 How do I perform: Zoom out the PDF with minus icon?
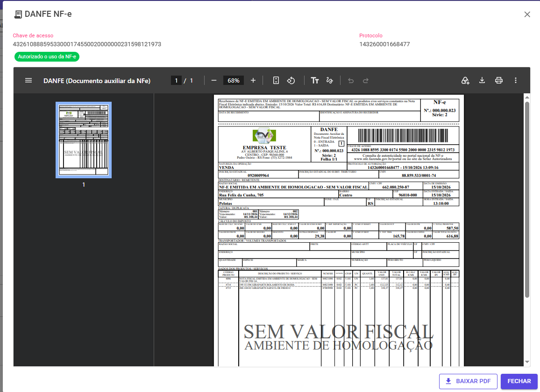click(x=214, y=81)
